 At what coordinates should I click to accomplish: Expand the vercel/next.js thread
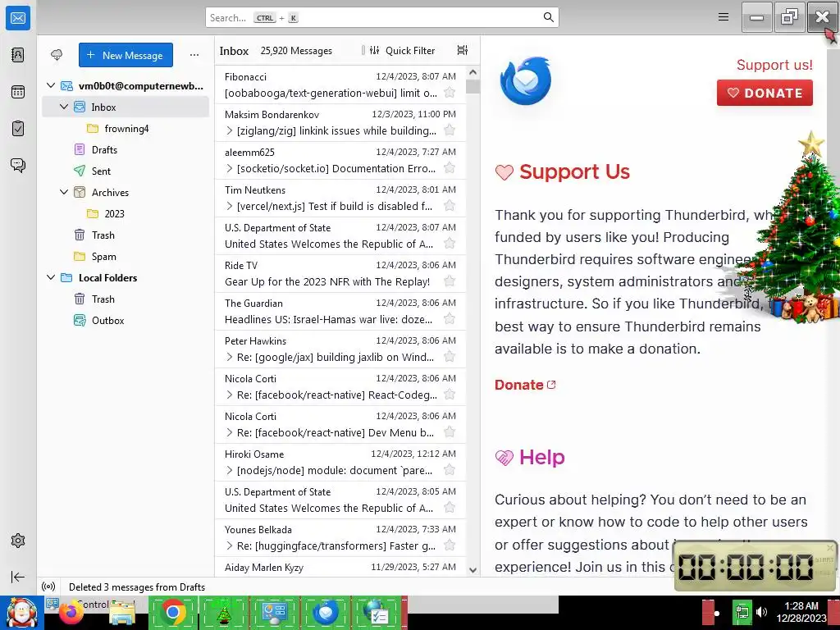coord(230,206)
